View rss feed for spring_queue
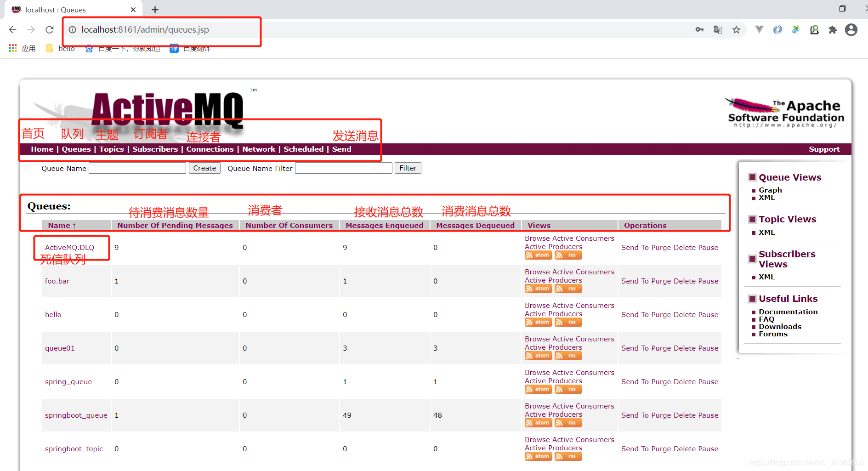The image size is (868, 471). pos(568,389)
